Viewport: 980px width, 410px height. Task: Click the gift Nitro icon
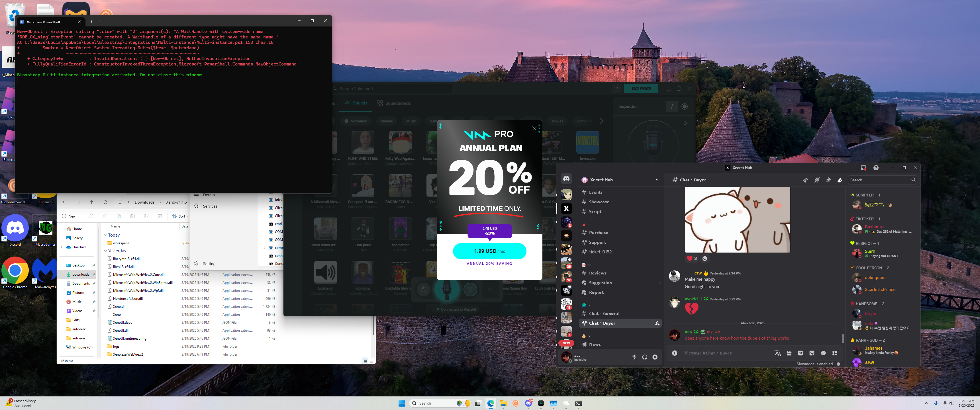pyautogui.click(x=789, y=353)
